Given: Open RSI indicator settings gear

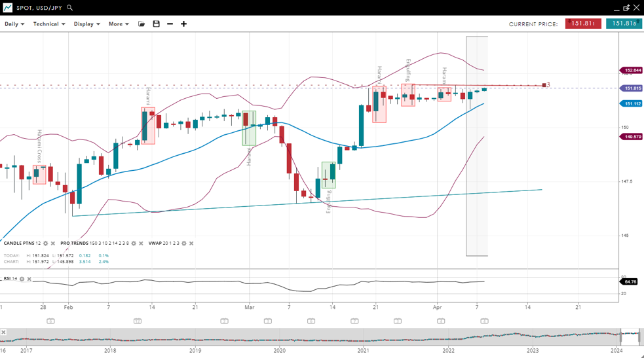Looking at the screenshot, I should pos(22,279).
